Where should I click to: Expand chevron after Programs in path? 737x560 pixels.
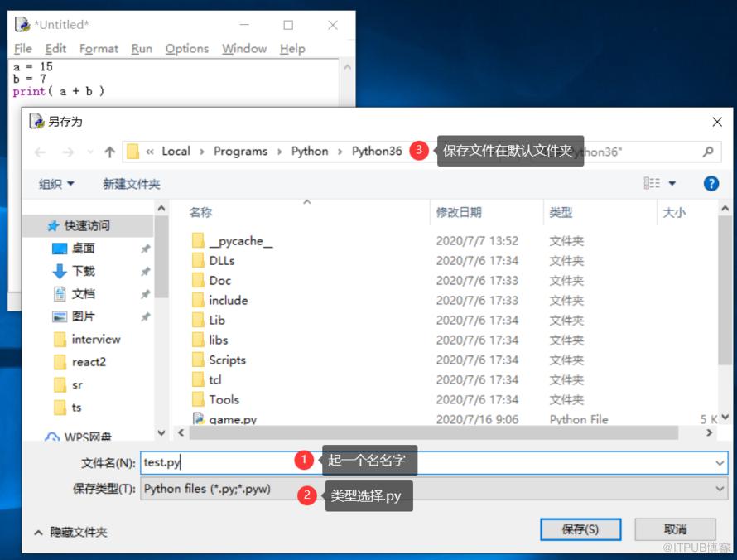pos(279,152)
